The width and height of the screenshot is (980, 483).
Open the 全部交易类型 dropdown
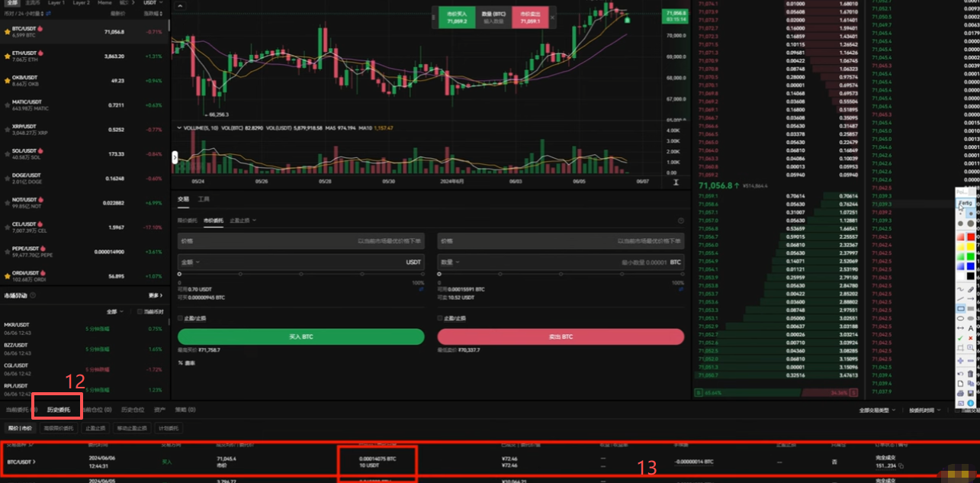(x=877, y=411)
